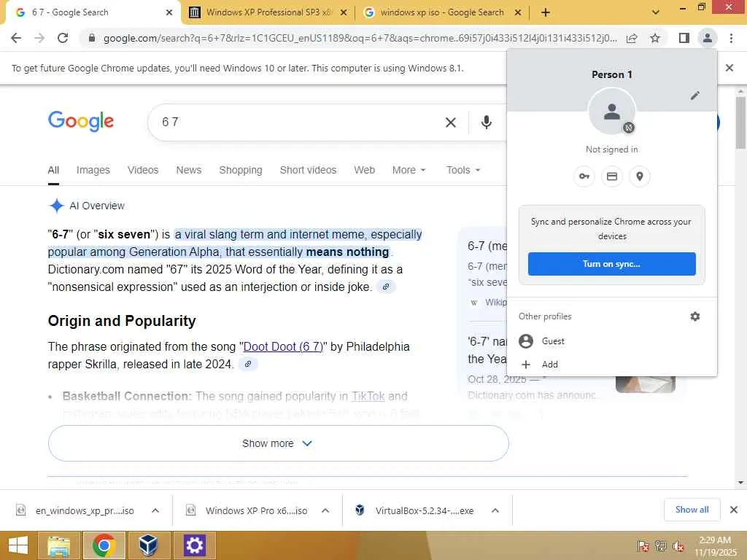
Task: Click the network tray icon
Action: coord(660,545)
